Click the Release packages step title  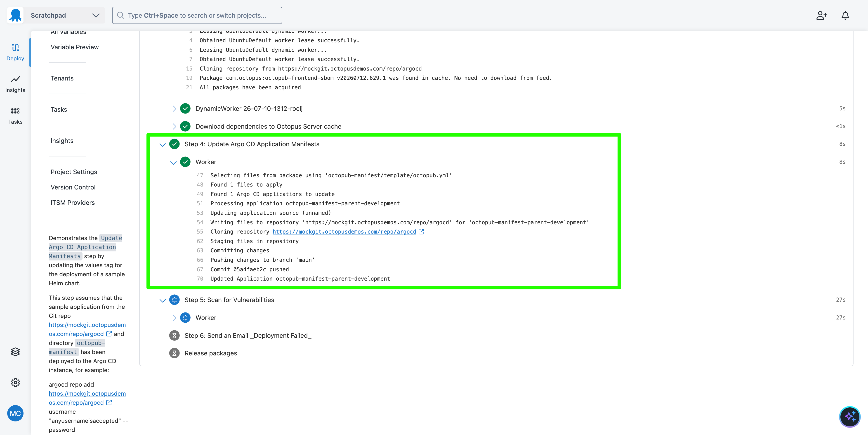pos(211,353)
